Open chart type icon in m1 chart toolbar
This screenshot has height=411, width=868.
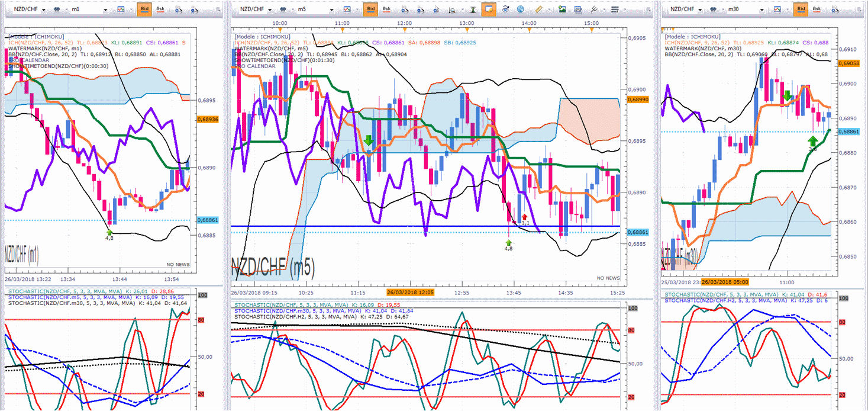(x=121, y=9)
